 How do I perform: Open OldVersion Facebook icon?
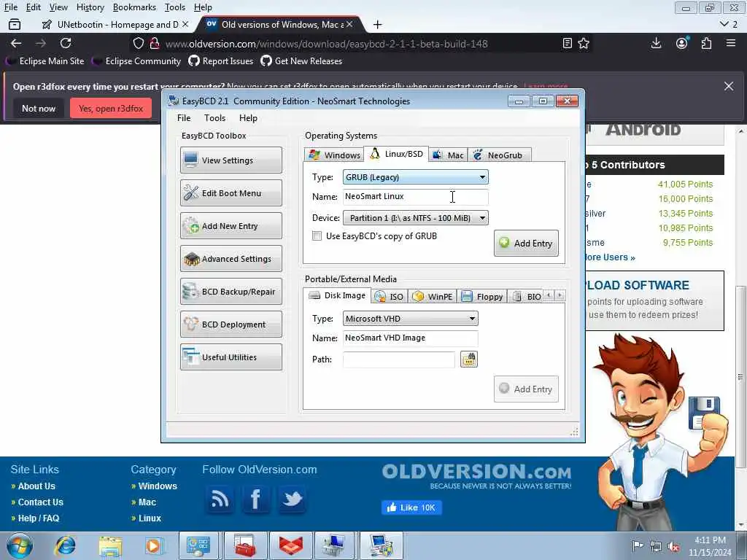pyautogui.click(x=255, y=499)
